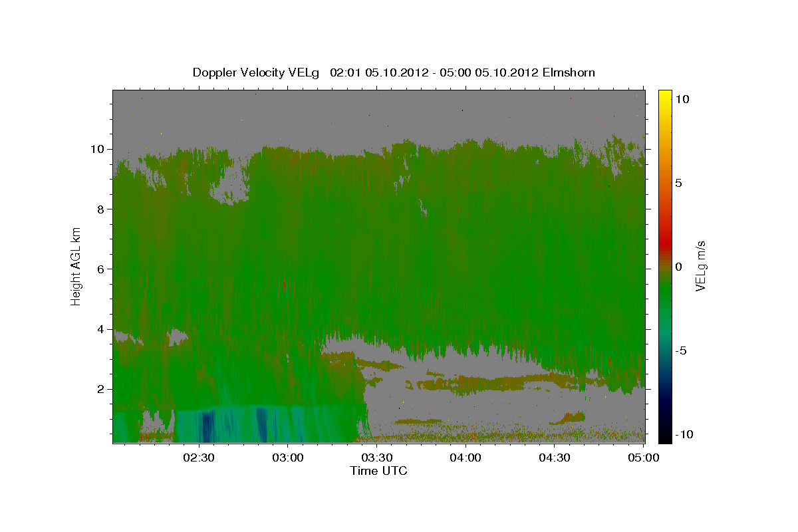Click the 'Elmshorn' station name in title
798x532 pixels.
coord(569,72)
